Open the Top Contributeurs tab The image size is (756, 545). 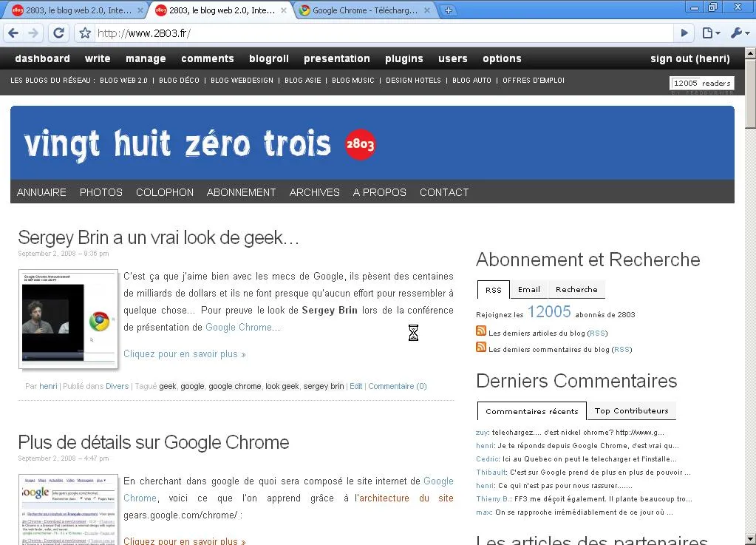pyautogui.click(x=631, y=411)
